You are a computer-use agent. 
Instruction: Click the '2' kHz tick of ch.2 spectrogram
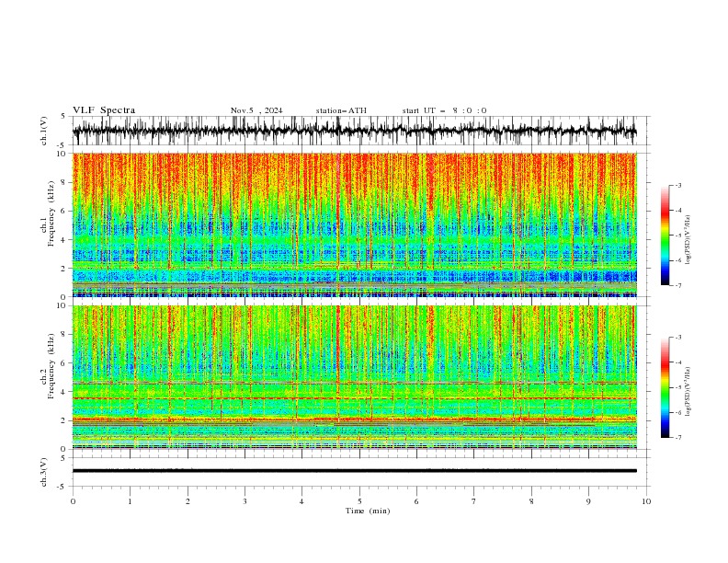point(64,420)
